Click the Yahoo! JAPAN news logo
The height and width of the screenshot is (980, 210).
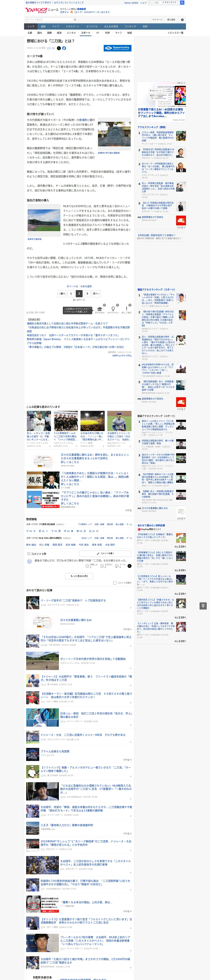click(42, 10)
